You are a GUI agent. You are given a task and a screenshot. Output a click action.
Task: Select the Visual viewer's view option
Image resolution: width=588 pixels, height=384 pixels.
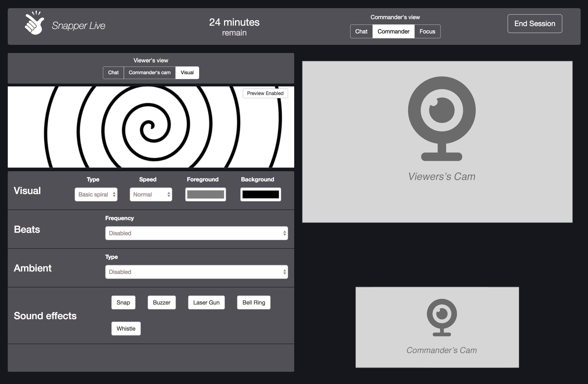coord(187,73)
